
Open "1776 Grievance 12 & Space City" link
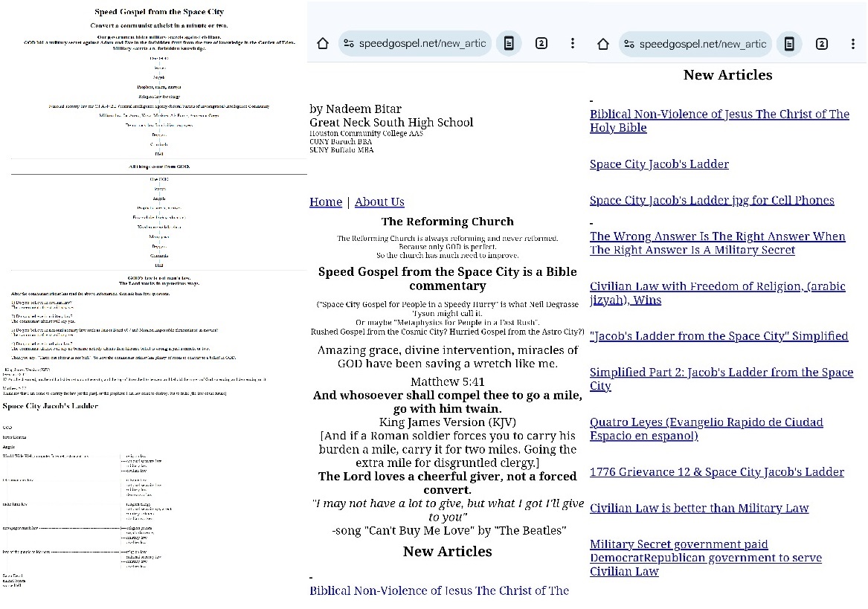coord(716,472)
